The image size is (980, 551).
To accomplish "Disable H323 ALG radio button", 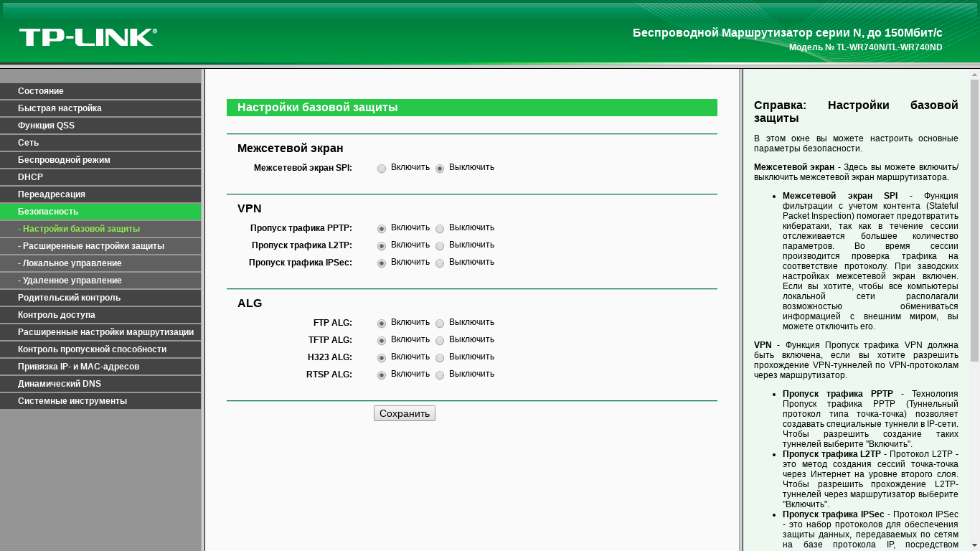I will click(x=440, y=358).
